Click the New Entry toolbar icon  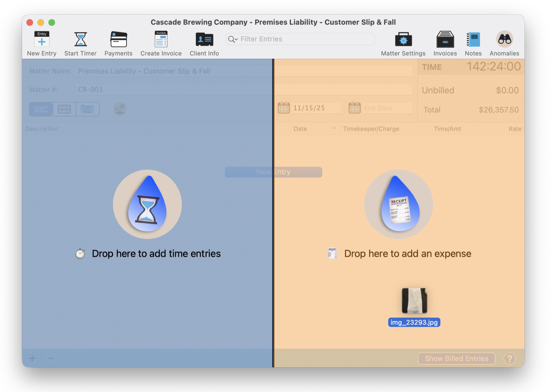[41, 39]
